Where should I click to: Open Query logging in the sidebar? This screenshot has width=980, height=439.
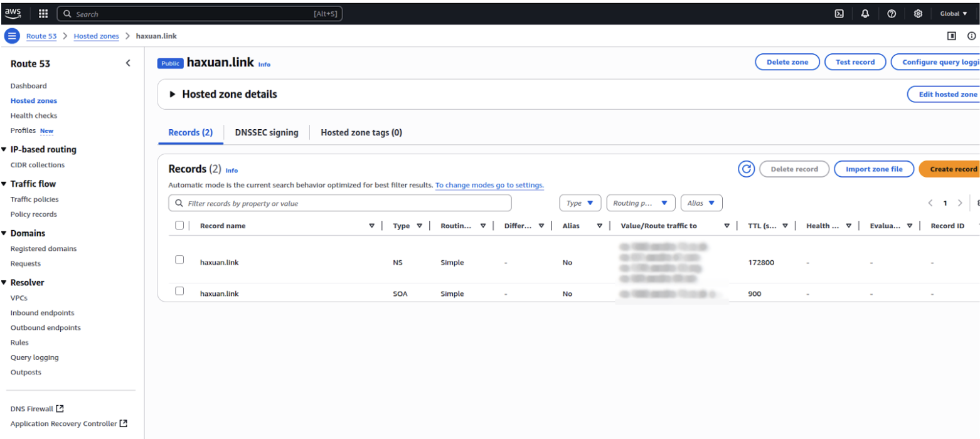point(35,357)
